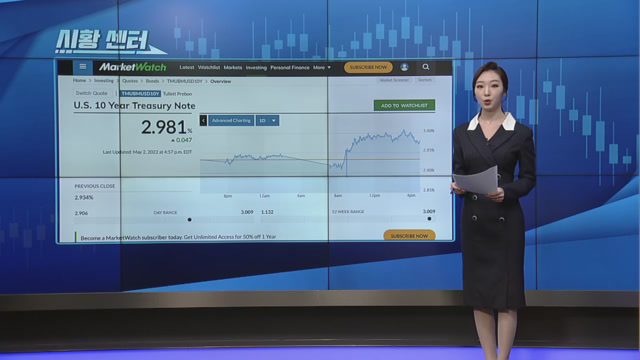The image size is (640, 360).
Task: Click the Switch Quote button
Action: (x=91, y=93)
